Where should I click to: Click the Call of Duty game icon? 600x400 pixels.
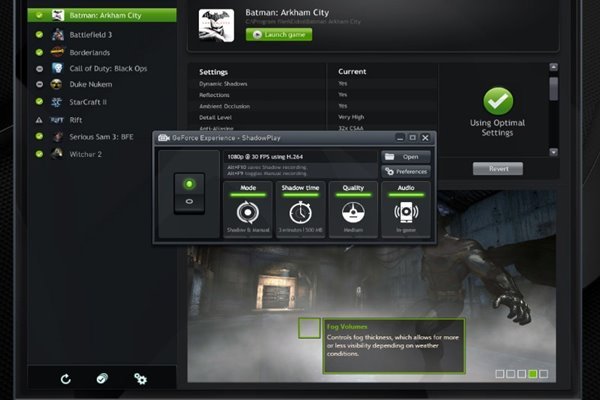pos(57,68)
